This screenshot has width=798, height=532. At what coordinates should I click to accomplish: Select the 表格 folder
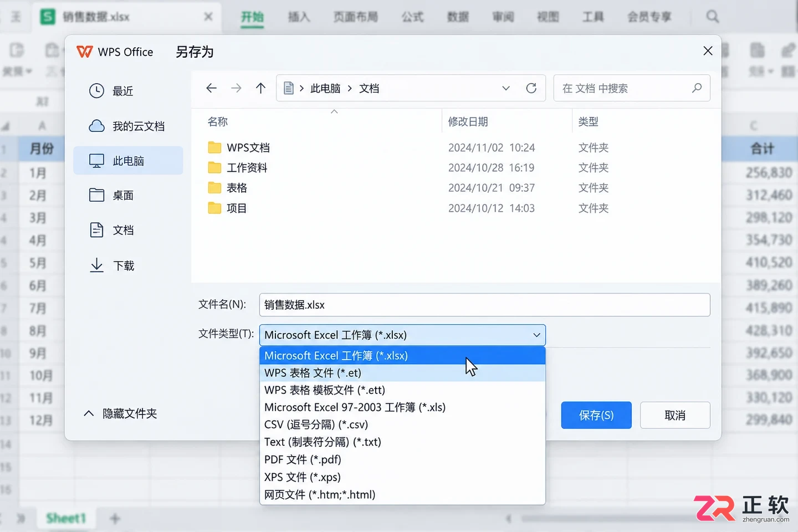(x=228, y=188)
